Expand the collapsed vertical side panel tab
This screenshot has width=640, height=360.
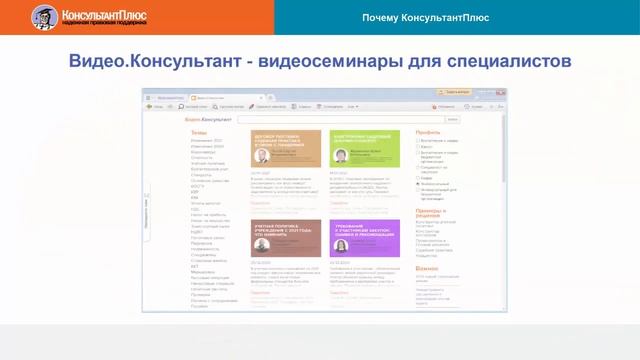coord(147,212)
